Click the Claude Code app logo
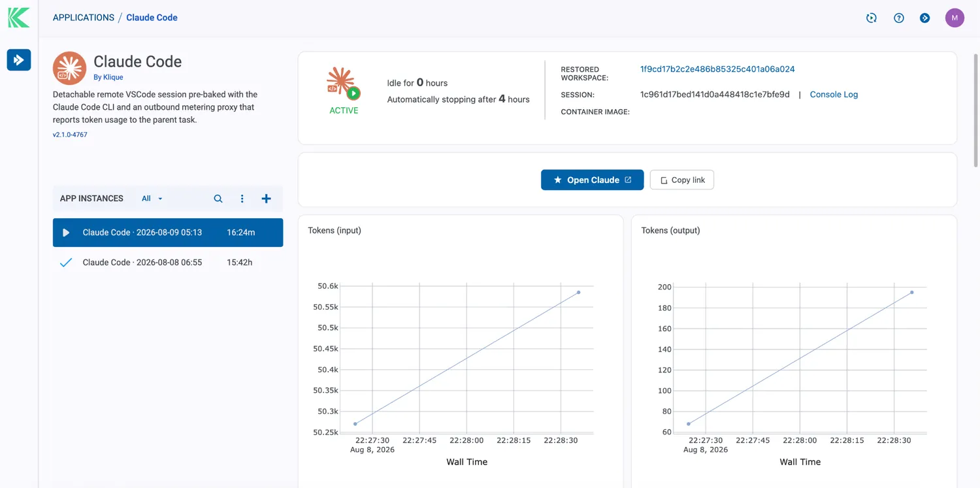 pos(69,68)
